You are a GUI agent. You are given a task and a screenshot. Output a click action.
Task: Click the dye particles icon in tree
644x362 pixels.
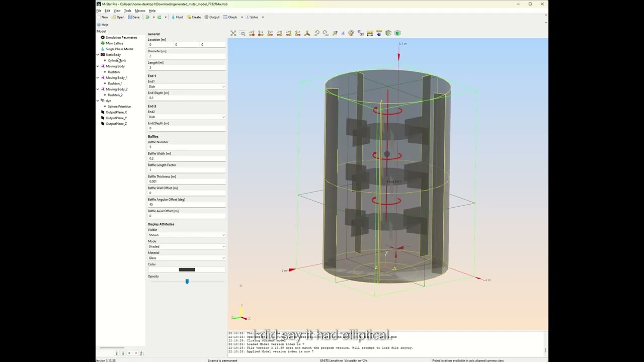[103, 101]
